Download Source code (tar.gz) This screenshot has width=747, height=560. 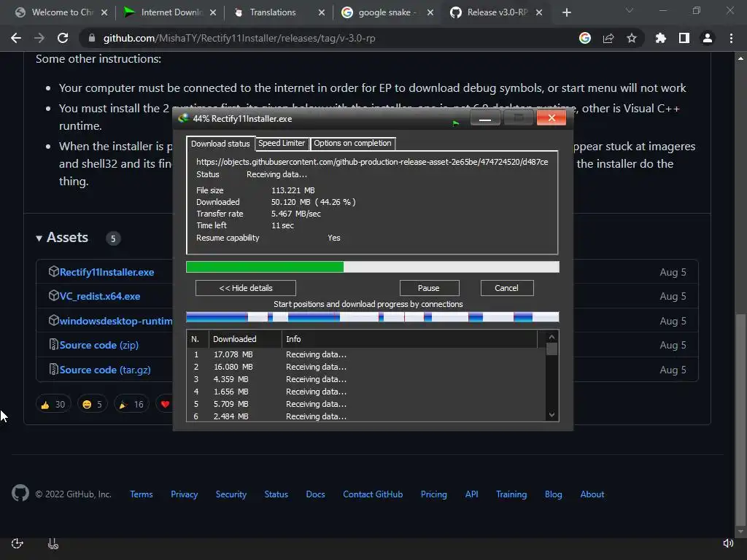(105, 370)
